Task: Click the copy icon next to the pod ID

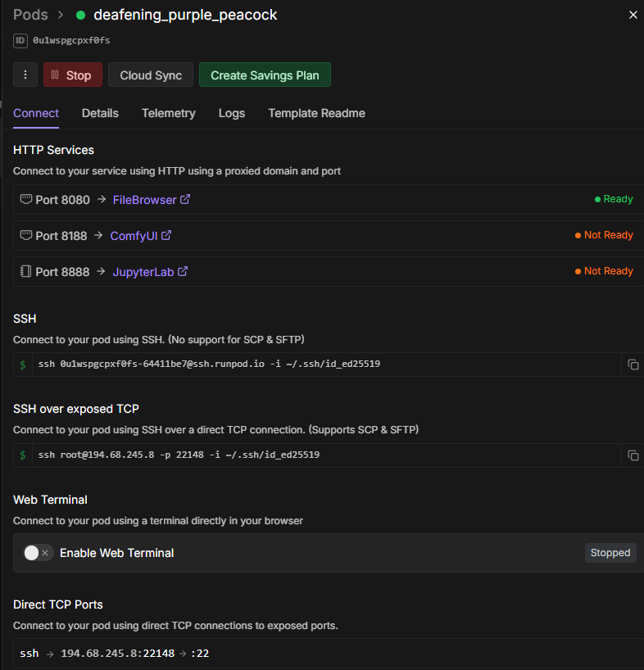Action: coord(18,39)
